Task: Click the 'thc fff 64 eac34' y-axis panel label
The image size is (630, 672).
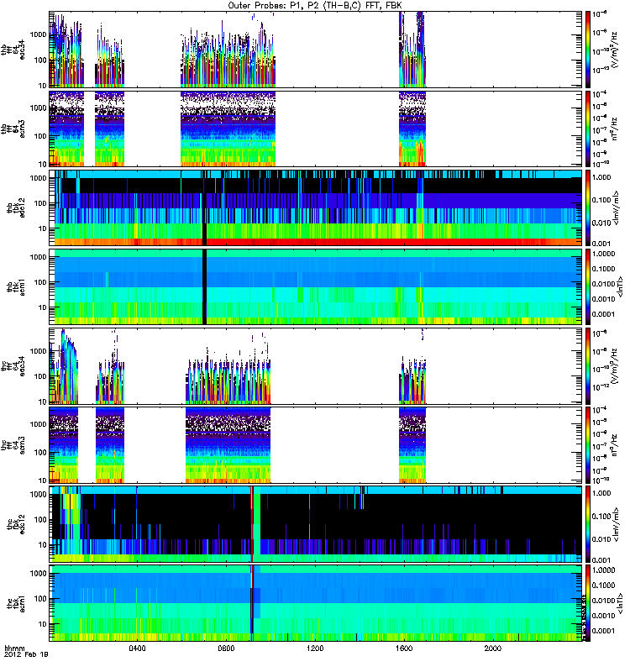Action: tap(13, 366)
